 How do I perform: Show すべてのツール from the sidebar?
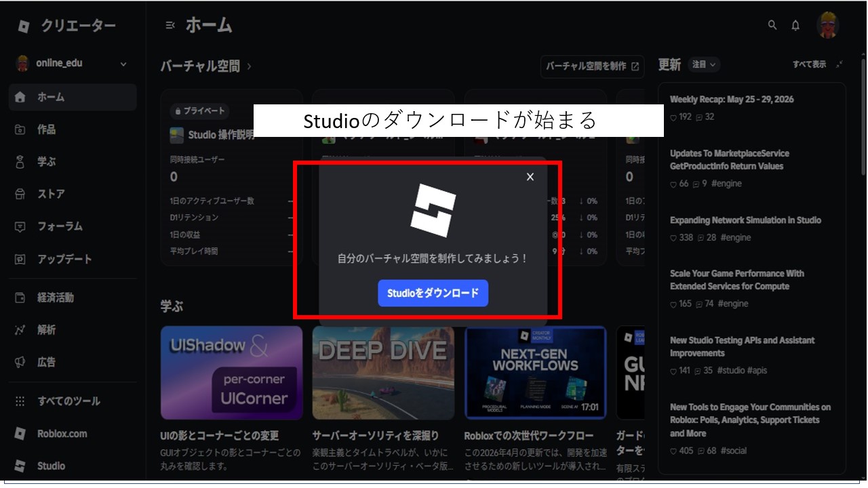(x=73, y=401)
